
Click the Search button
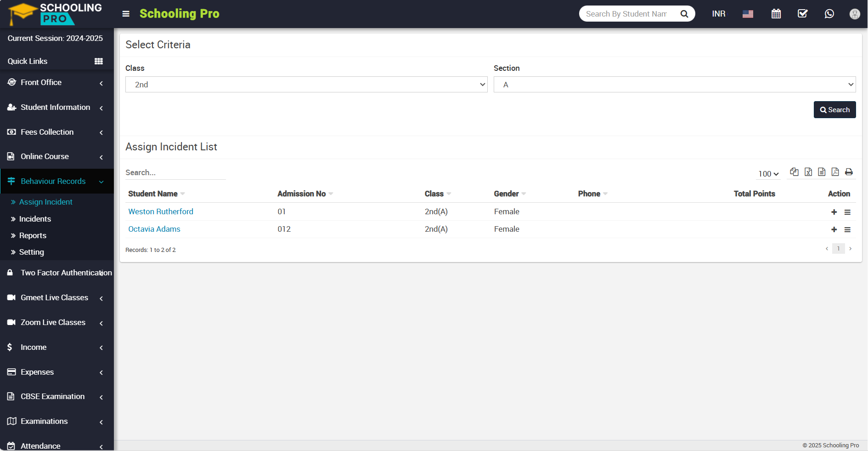[x=834, y=110]
